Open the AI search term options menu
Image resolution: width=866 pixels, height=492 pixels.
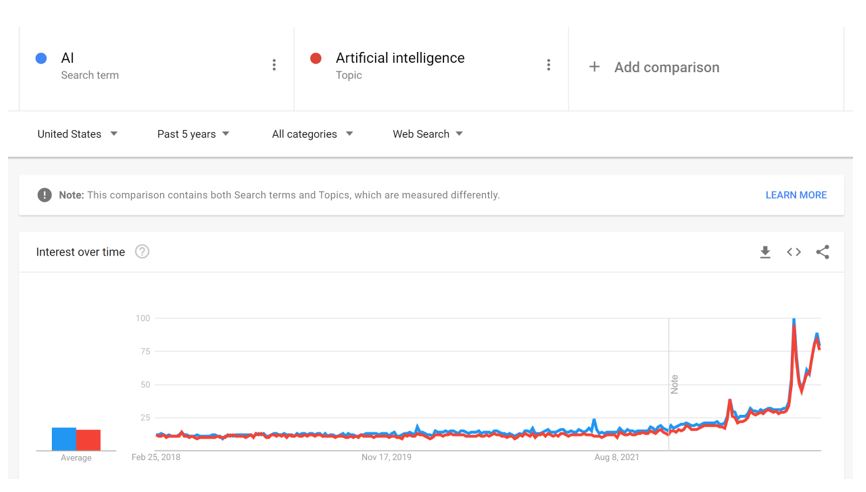(274, 65)
